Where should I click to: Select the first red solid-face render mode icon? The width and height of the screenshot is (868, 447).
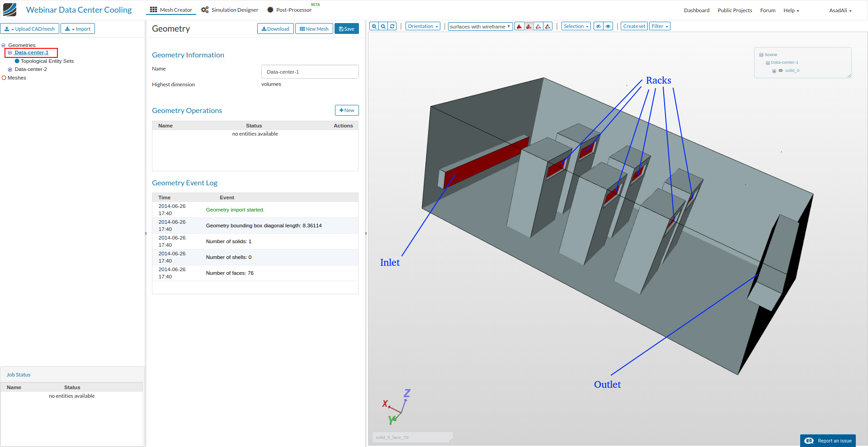[519, 26]
